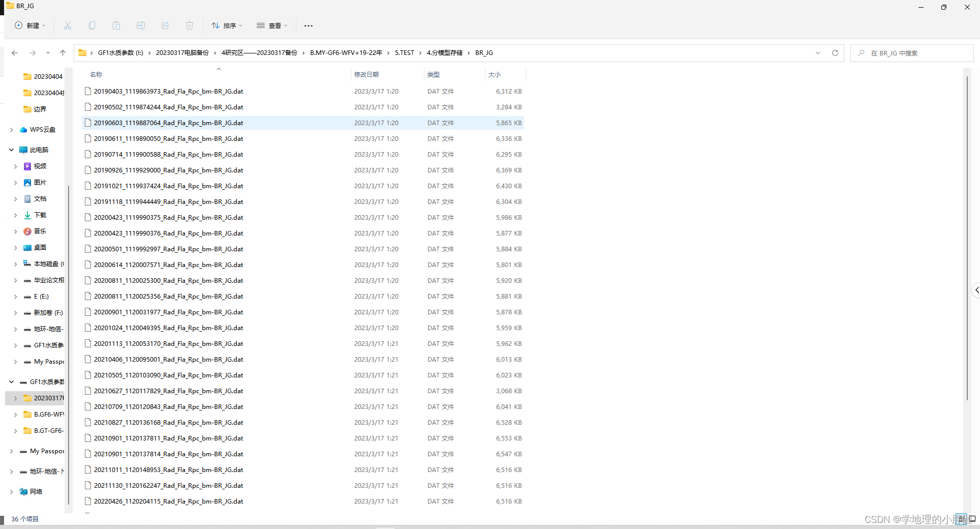Select 毕业论文 drive in sidebar
Viewport: 980px width, 529px height.
point(43,280)
